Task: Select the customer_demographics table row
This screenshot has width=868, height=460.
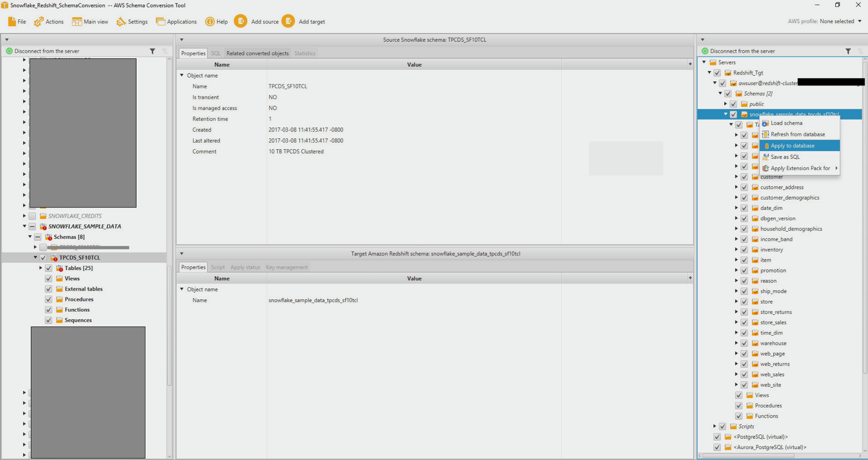Action: coord(790,198)
